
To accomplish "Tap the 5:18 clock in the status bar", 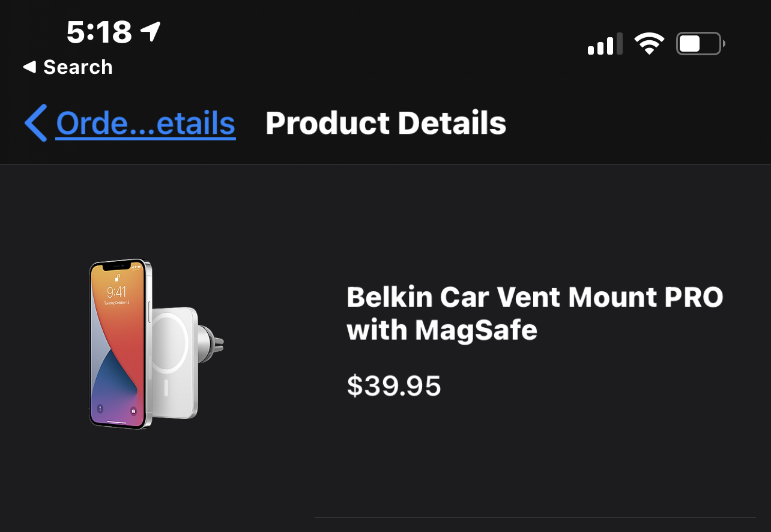I will coord(99,32).
